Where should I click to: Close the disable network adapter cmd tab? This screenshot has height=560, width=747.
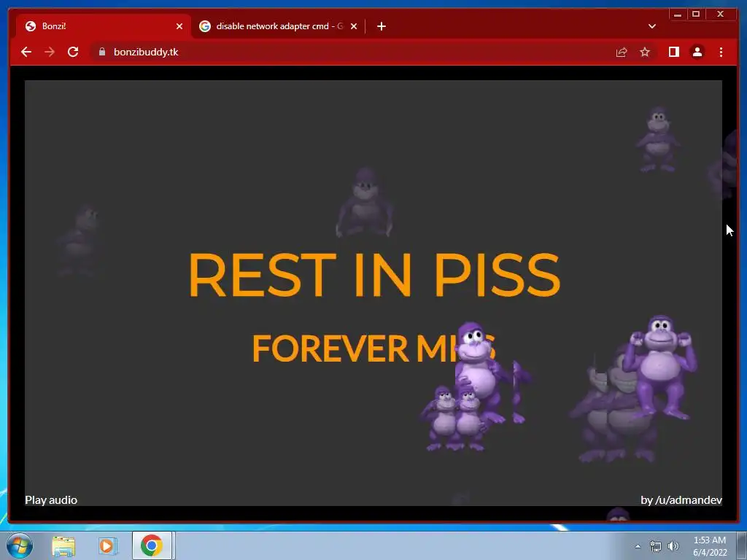[x=354, y=26]
